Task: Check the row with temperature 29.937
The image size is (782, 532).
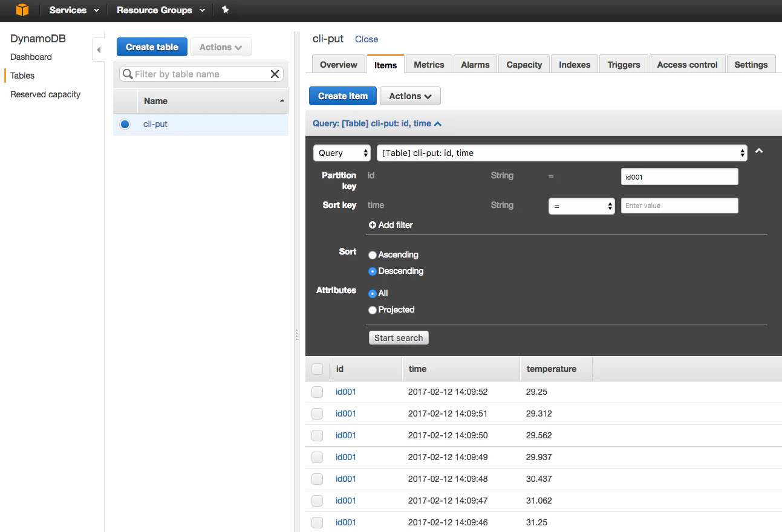Action: click(317, 457)
